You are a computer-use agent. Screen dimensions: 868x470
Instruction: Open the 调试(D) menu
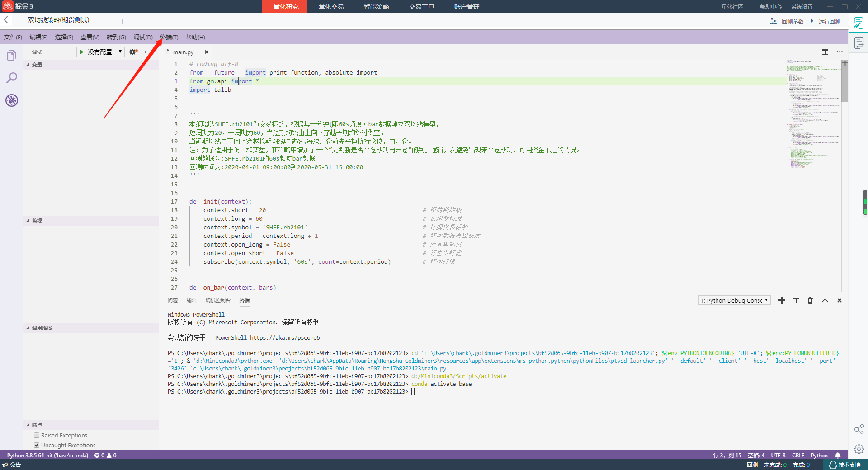[x=143, y=37]
